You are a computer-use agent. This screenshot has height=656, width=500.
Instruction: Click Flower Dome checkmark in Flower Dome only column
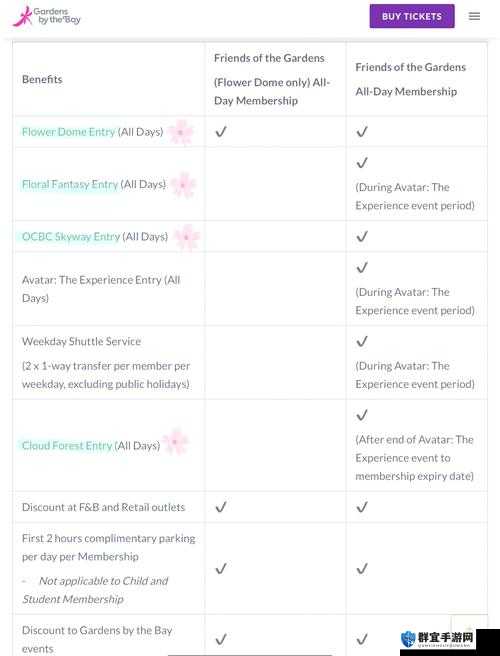tap(221, 132)
